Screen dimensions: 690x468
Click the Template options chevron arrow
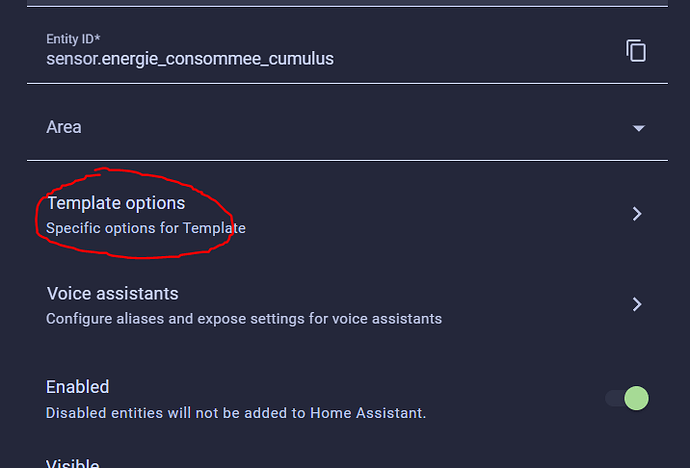pos(637,214)
